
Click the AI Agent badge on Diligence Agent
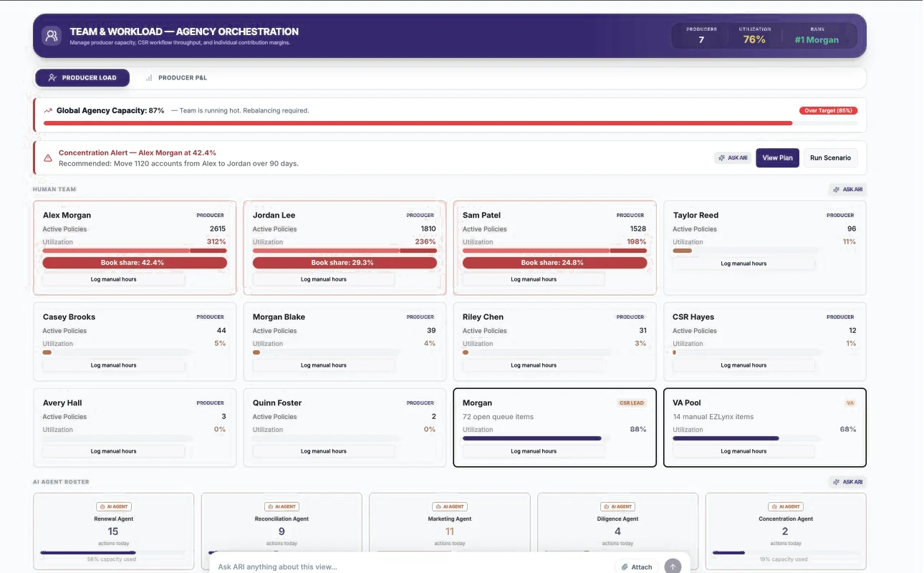[x=617, y=506]
